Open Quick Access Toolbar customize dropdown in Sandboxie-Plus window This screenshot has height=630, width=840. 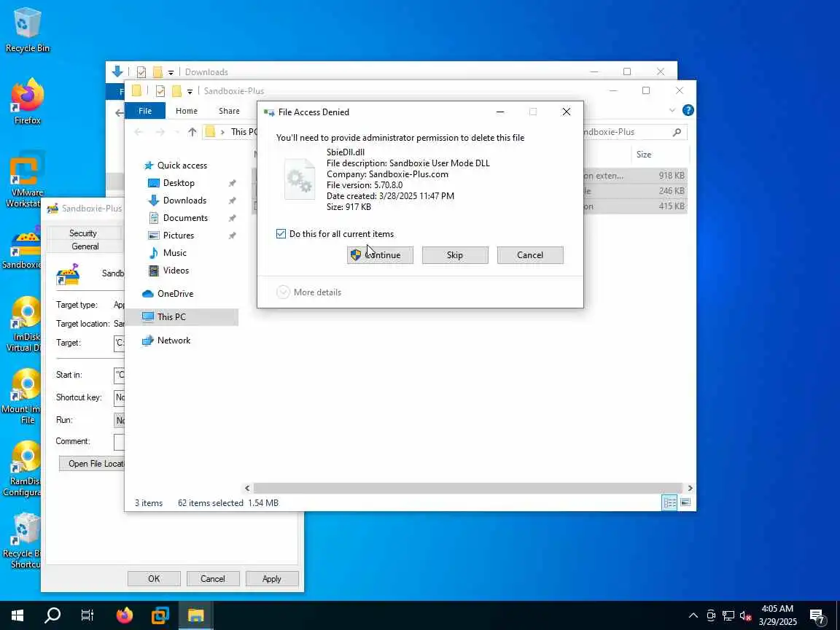click(190, 92)
